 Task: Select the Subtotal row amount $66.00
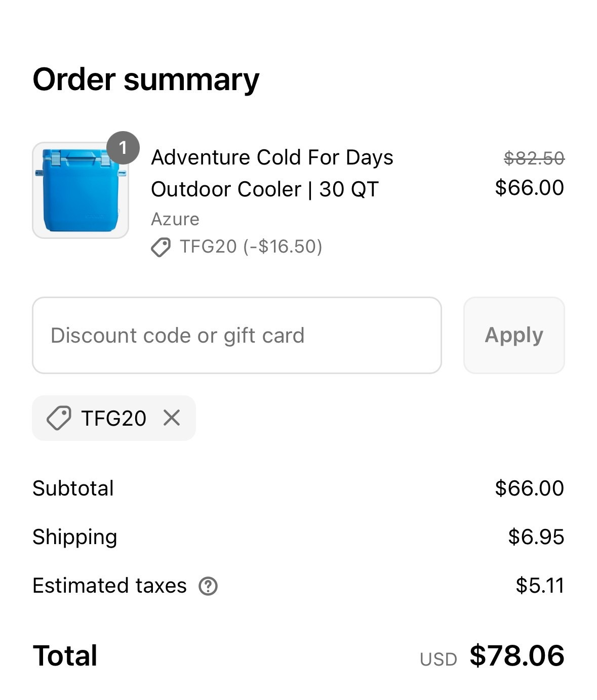pyautogui.click(x=529, y=487)
